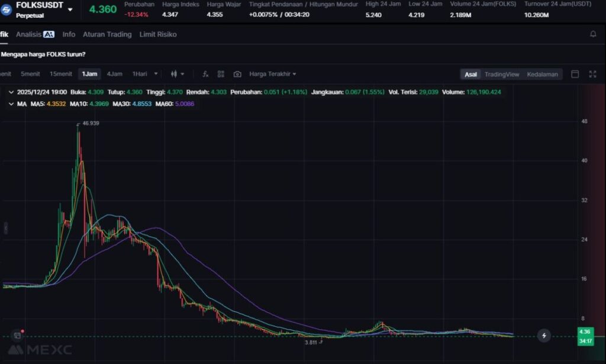Select the Asal chart mode
606x364 pixels.
pos(470,74)
